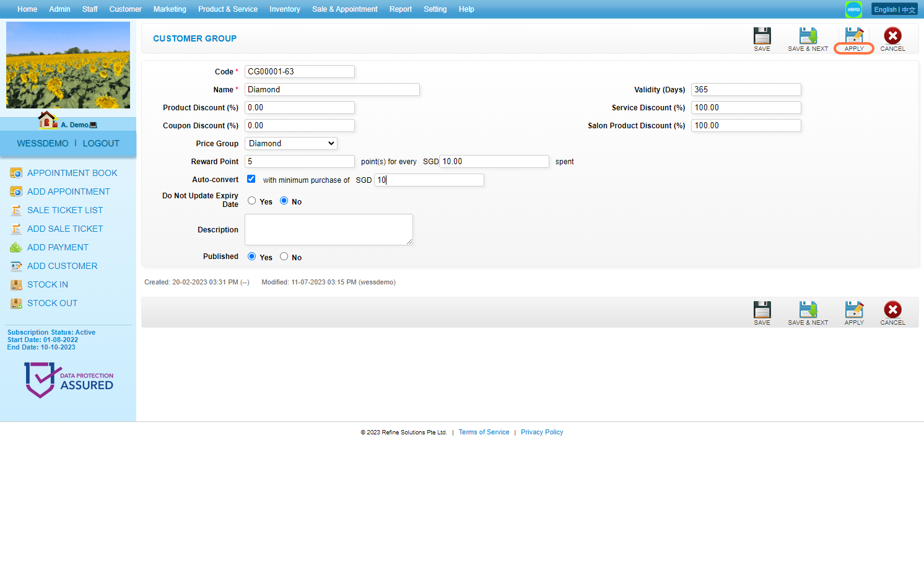Open the Setting menu
Viewport: 924px width, 580px height.
(435, 9)
